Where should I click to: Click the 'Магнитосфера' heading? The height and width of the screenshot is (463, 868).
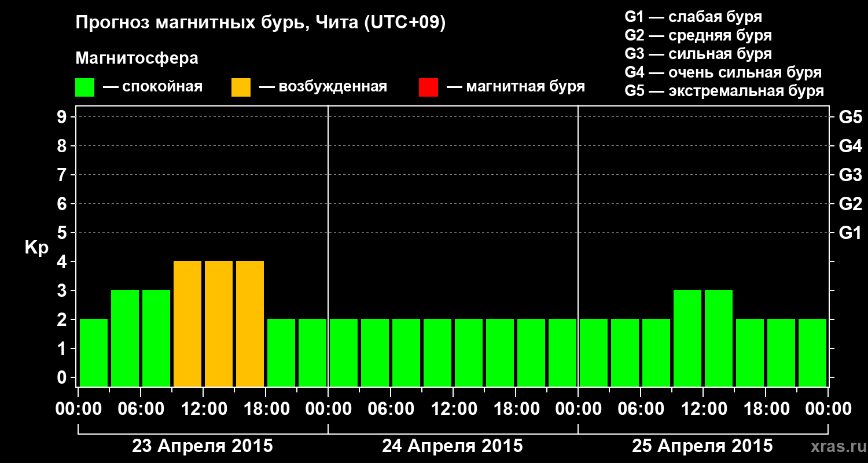click(137, 58)
